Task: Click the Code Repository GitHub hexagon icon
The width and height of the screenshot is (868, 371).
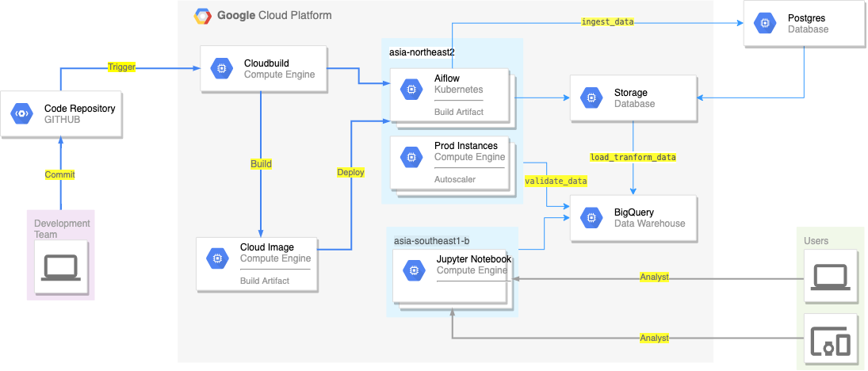Action: [x=22, y=113]
